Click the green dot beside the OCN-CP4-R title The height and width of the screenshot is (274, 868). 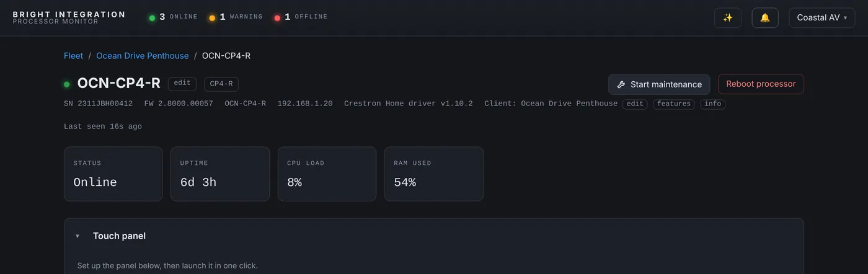pyautogui.click(x=66, y=84)
